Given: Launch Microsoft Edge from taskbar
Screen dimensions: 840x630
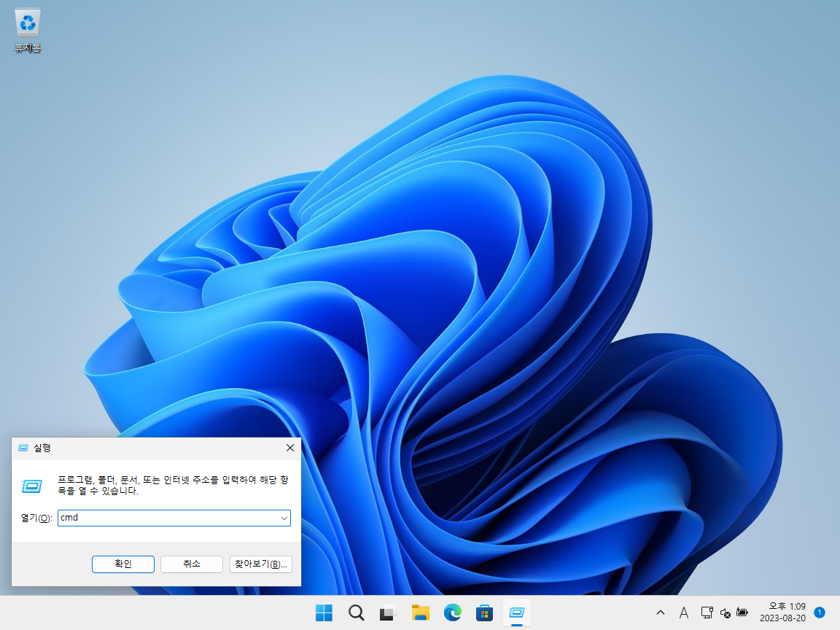Looking at the screenshot, I should (x=453, y=612).
